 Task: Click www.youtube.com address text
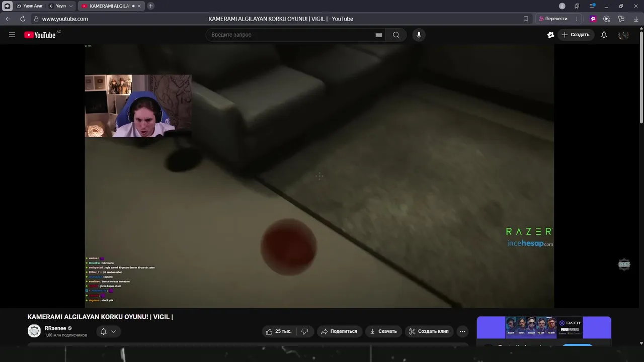[x=65, y=19]
